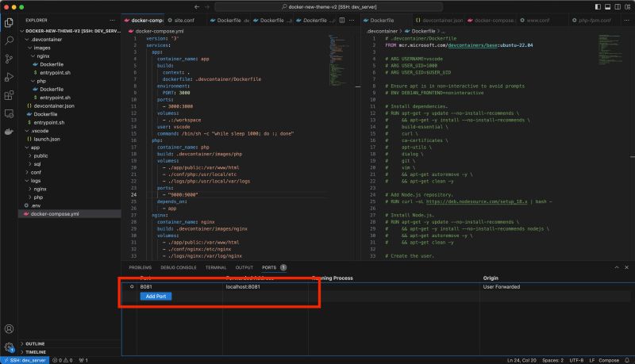Select devcontainer.json in Explorer tree
Screen dimensions: 635x364
[54, 106]
